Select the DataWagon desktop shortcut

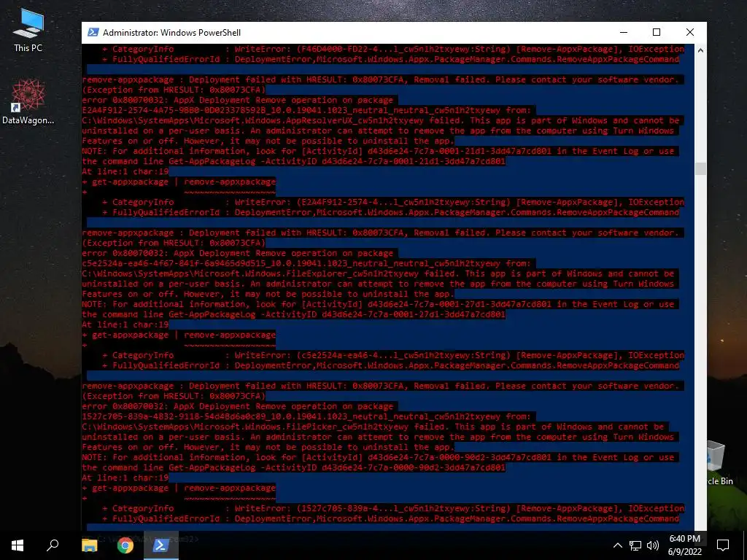click(28, 102)
